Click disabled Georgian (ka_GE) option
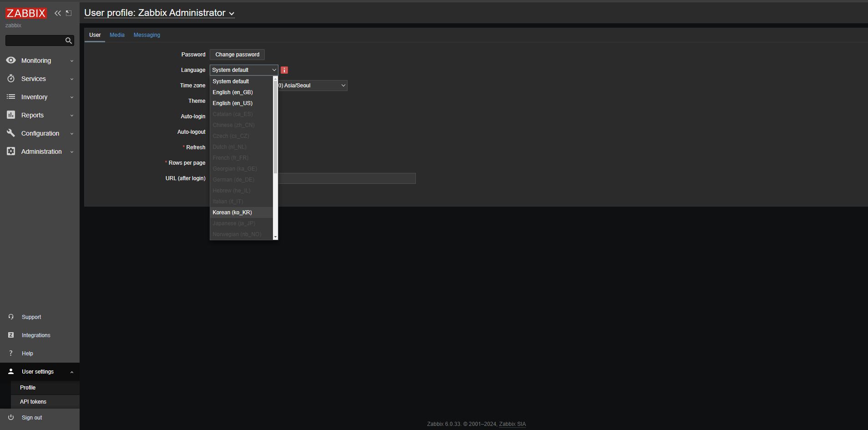This screenshot has width=868, height=430. click(x=241, y=169)
